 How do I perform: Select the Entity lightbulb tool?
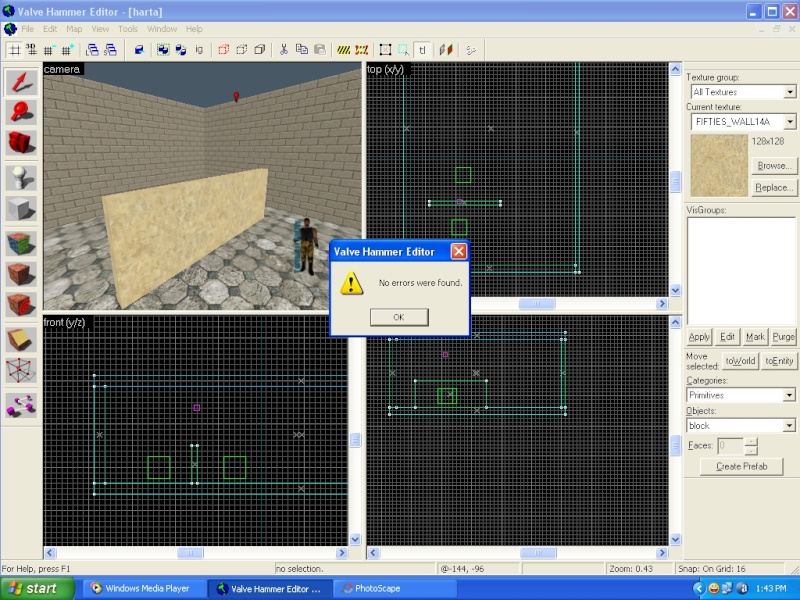[21, 178]
